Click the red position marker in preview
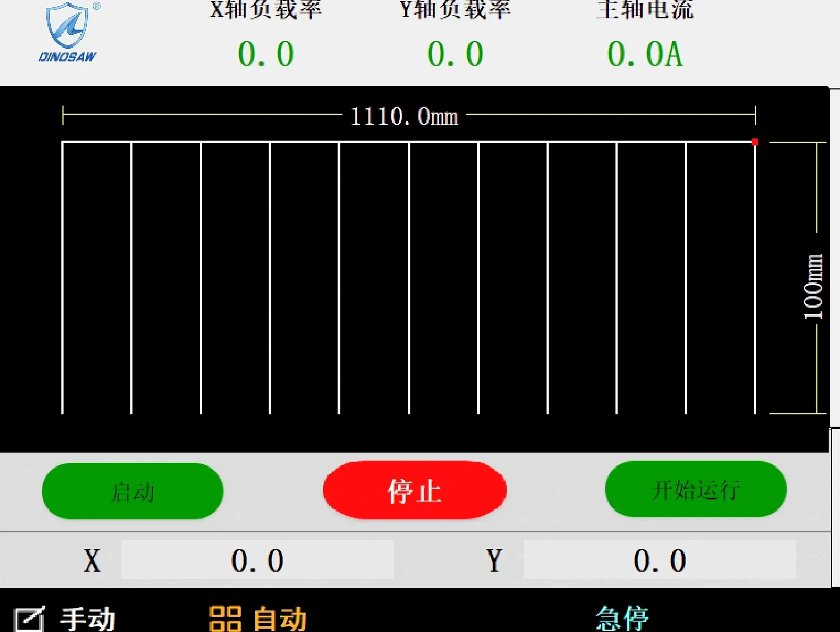The height and width of the screenshot is (632, 840). click(x=755, y=142)
